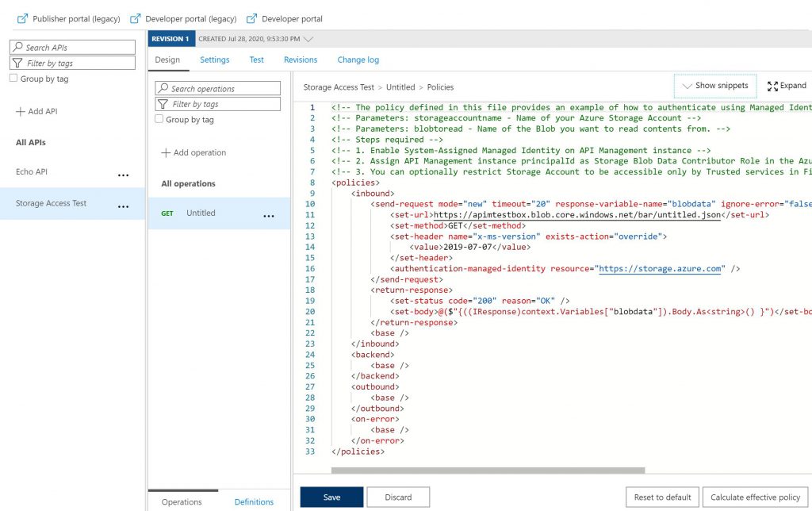The height and width of the screenshot is (511, 812).
Task: Click the 2019-07-07 value text
Action: click(468, 247)
